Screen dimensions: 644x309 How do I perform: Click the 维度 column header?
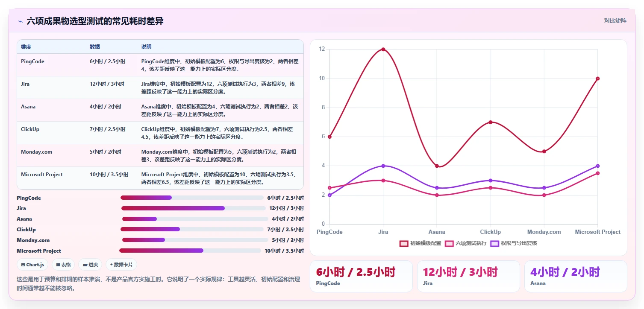[26, 47]
